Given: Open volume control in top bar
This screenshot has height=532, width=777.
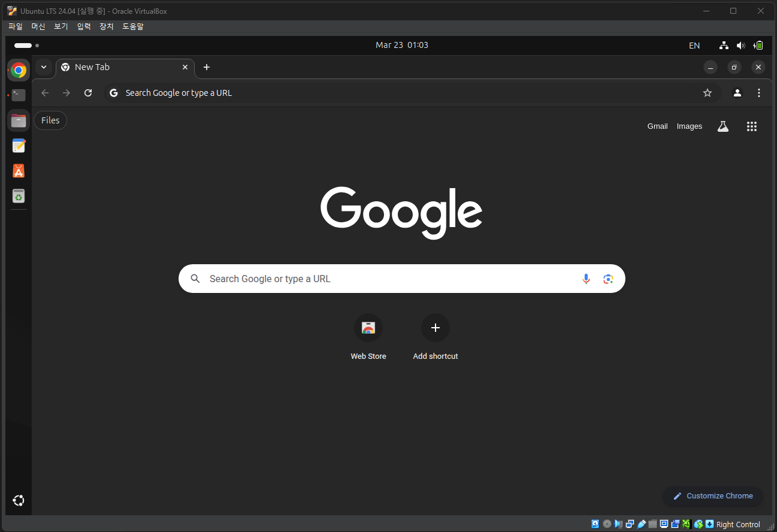Looking at the screenshot, I should 741,46.
